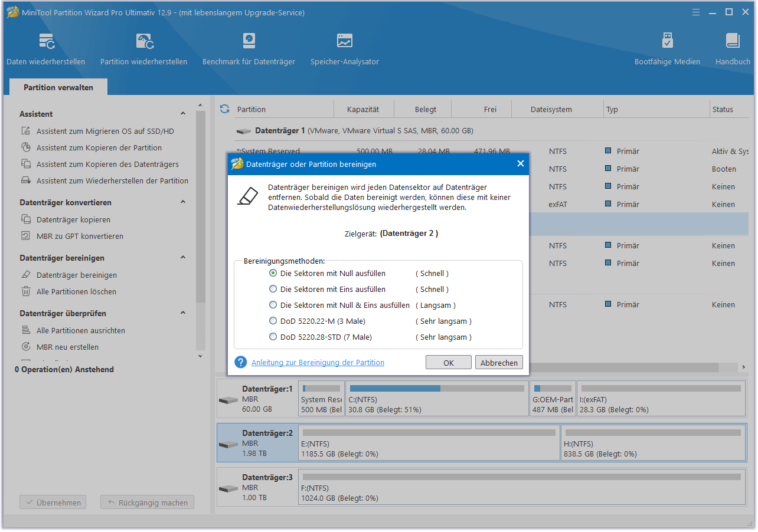Image resolution: width=758 pixels, height=532 pixels.
Task: Open Bootfähige Medien builder
Action: [x=667, y=50]
